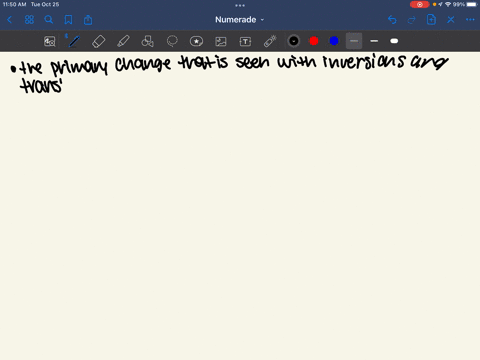Image resolution: width=480 pixels, height=360 pixels.
Task: Close the editing toolbar with X
Action: pyautogui.click(x=451, y=20)
